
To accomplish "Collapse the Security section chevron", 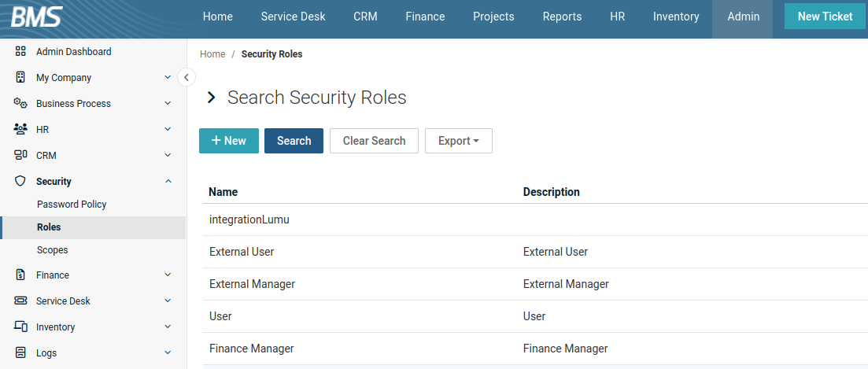I will click(168, 182).
